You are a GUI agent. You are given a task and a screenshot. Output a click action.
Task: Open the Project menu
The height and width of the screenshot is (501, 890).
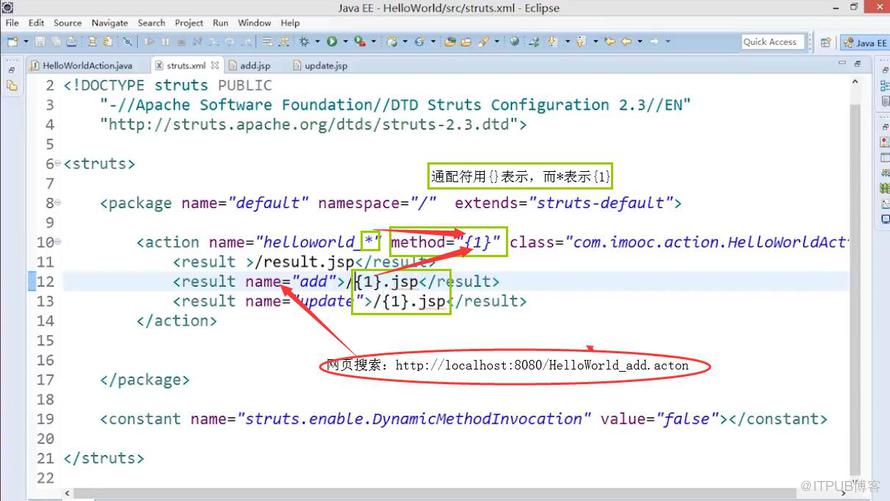[188, 23]
